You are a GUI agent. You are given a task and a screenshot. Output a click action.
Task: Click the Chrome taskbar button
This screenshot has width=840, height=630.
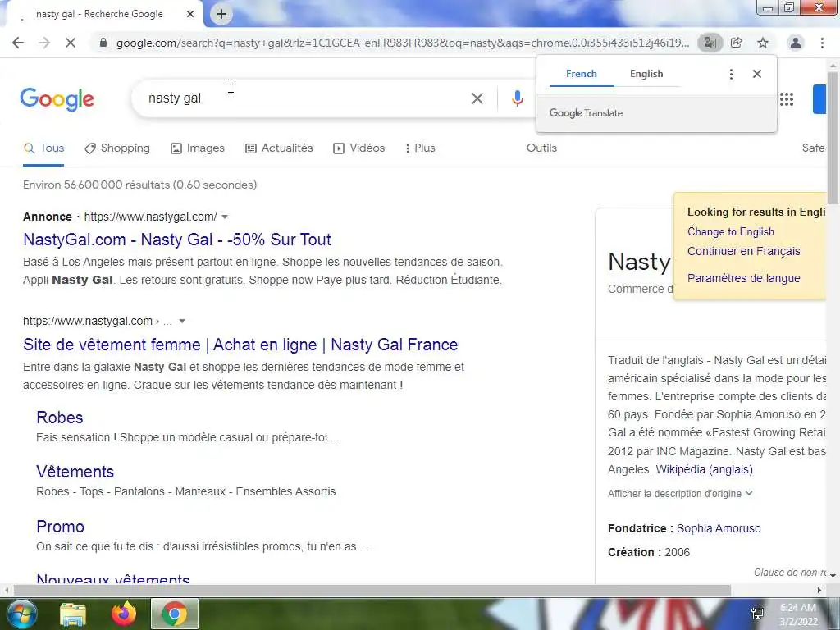[x=175, y=614]
